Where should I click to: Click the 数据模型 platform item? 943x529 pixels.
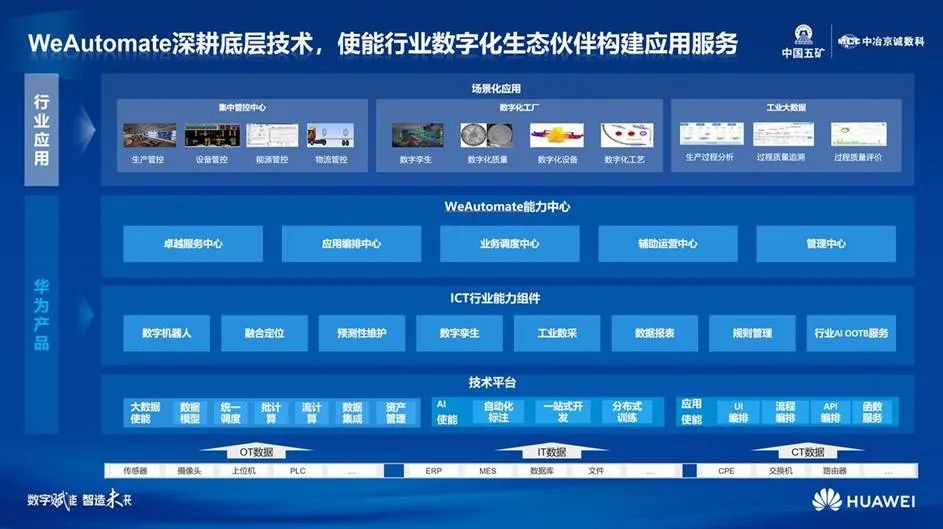(189, 412)
